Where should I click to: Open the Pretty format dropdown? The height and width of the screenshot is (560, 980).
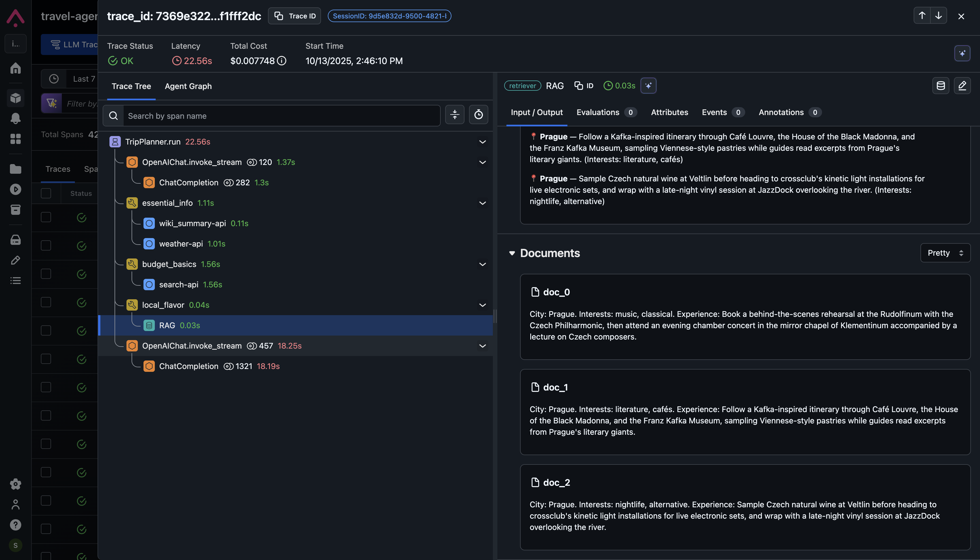coord(945,253)
